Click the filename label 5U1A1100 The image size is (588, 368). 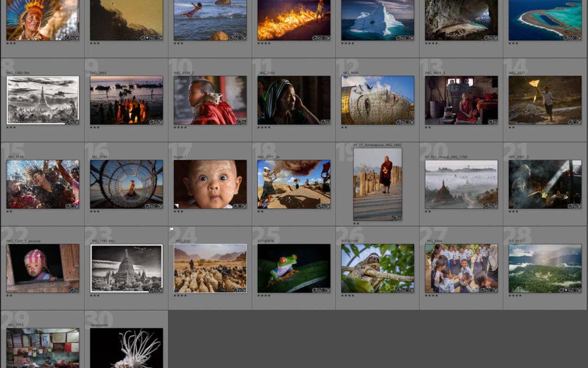pos(350,241)
